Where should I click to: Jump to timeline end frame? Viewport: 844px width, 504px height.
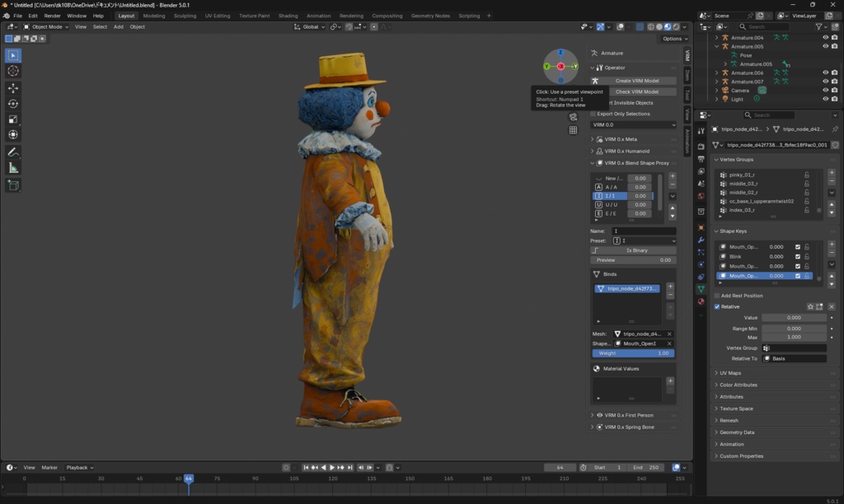349,468
